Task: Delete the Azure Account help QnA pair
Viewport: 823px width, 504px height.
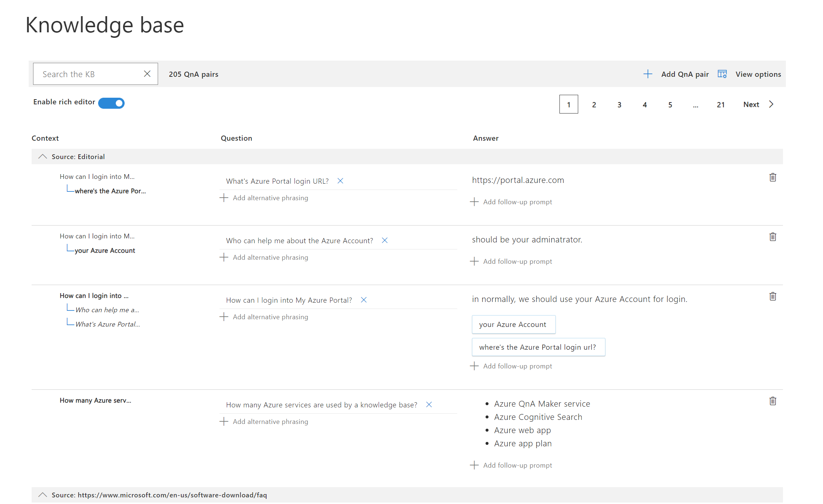Action: pyautogui.click(x=773, y=237)
